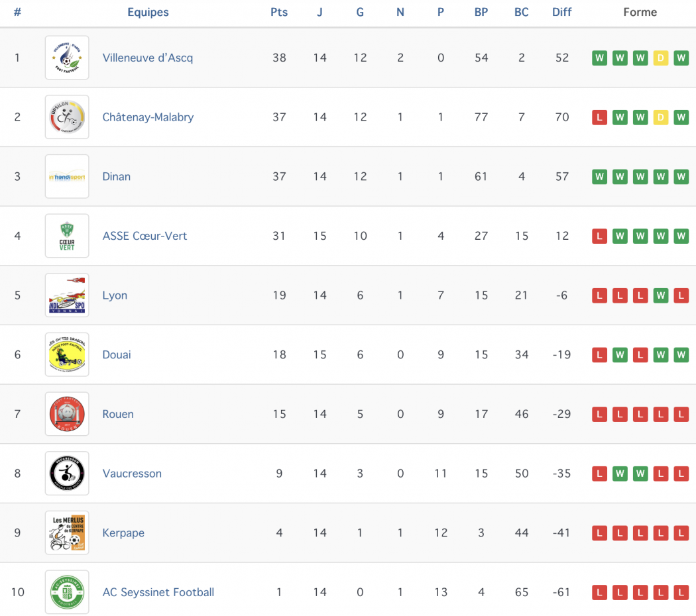
Task: Select the Vaucresson black circular logo
Action: (x=67, y=474)
